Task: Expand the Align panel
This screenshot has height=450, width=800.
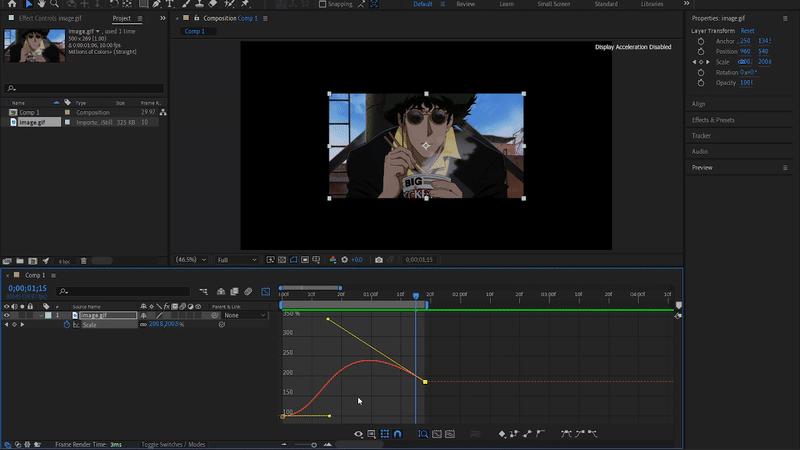Action: point(698,104)
